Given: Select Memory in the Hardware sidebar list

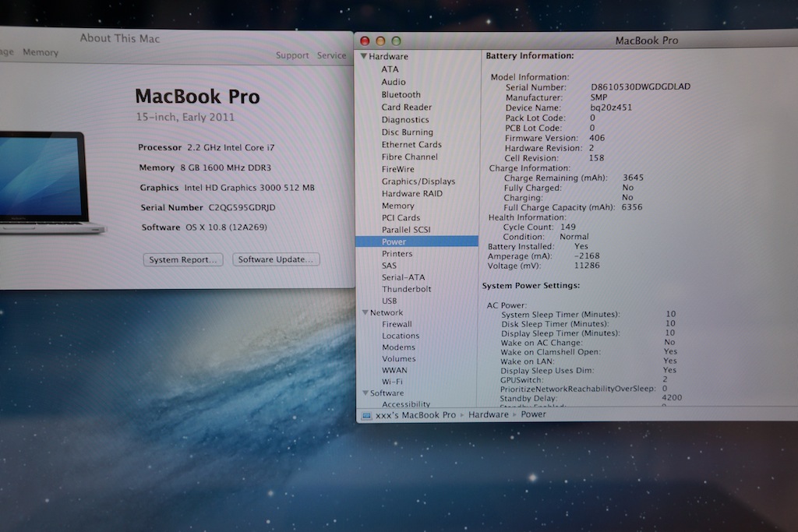Looking at the screenshot, I should tap(398, 206).
